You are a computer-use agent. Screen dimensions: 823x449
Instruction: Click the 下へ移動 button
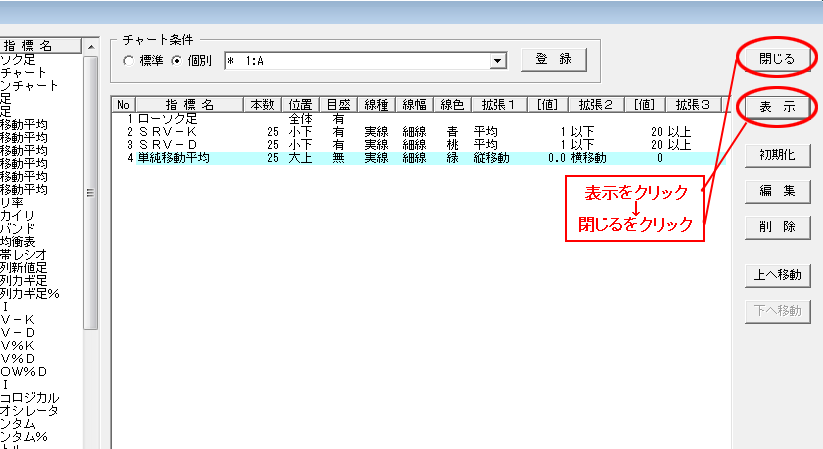click(x=777, y=311)
